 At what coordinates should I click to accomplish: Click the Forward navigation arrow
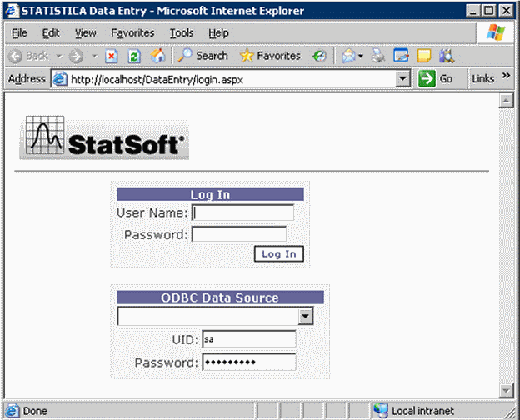pos(77,56)
